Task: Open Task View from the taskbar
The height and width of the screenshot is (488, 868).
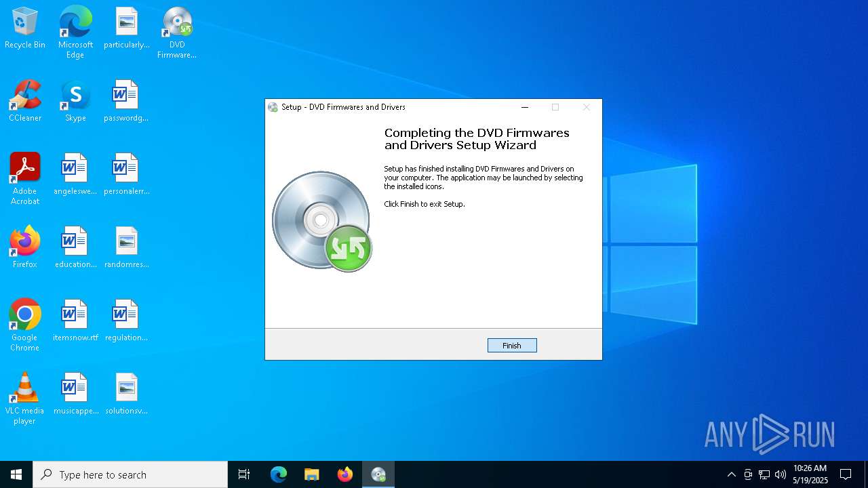Action: click(x=244, y=474)
